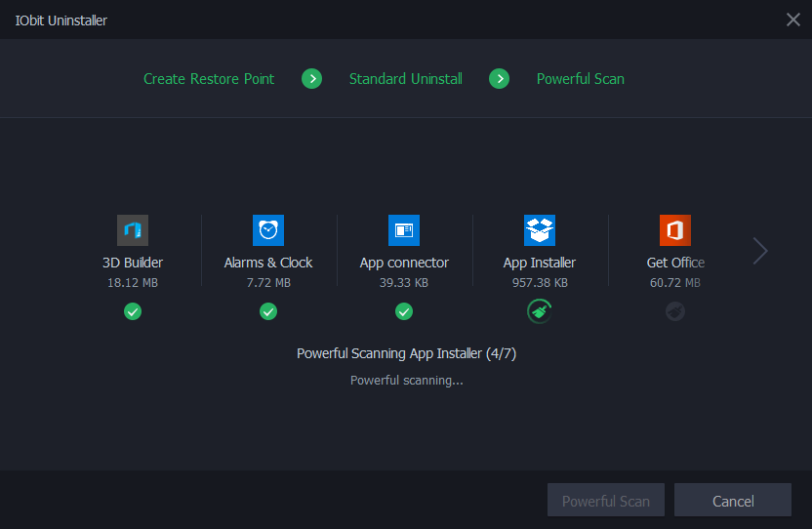This screenshot has width=812, height=529.
Task: Click the 3D Builder app icon
Action: point(133,231)
